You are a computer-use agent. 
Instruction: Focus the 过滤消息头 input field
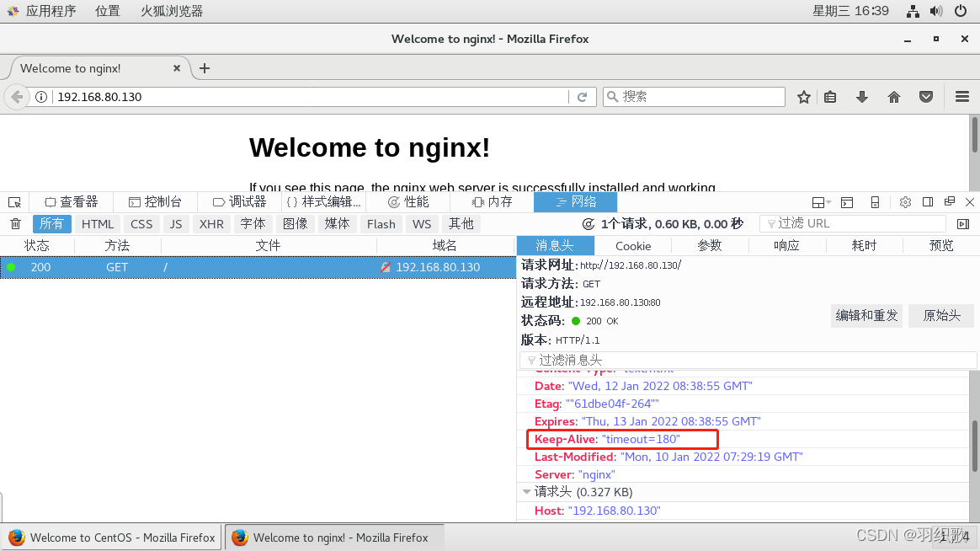pyautogui.click(x=748, y=361)
